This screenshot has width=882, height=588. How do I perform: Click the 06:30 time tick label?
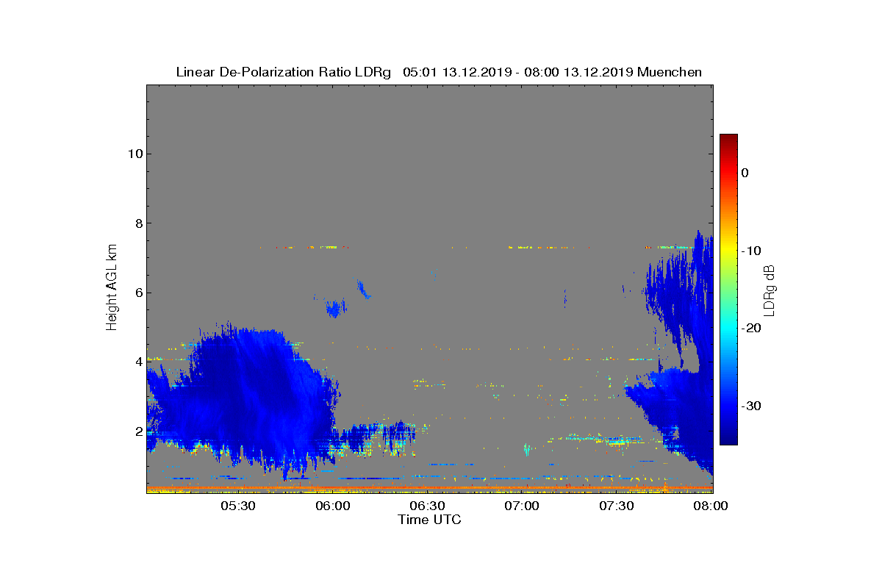tap(427, 506)
